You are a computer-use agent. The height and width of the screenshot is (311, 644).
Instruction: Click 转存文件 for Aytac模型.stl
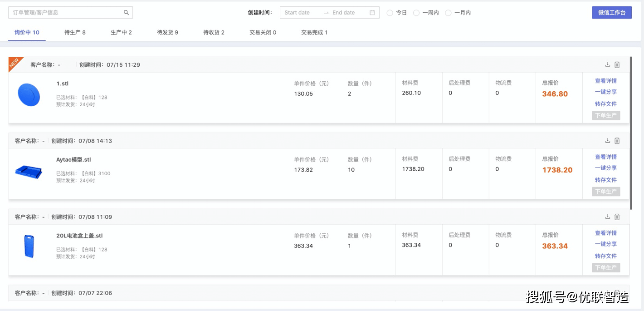point(606,180)
